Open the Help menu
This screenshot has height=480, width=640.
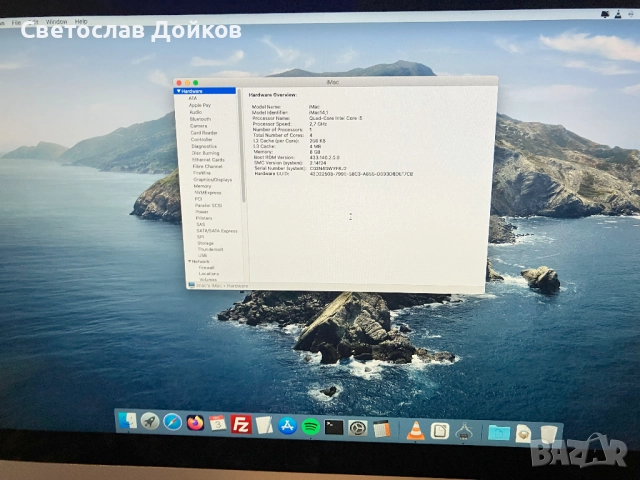click(81, 21)
